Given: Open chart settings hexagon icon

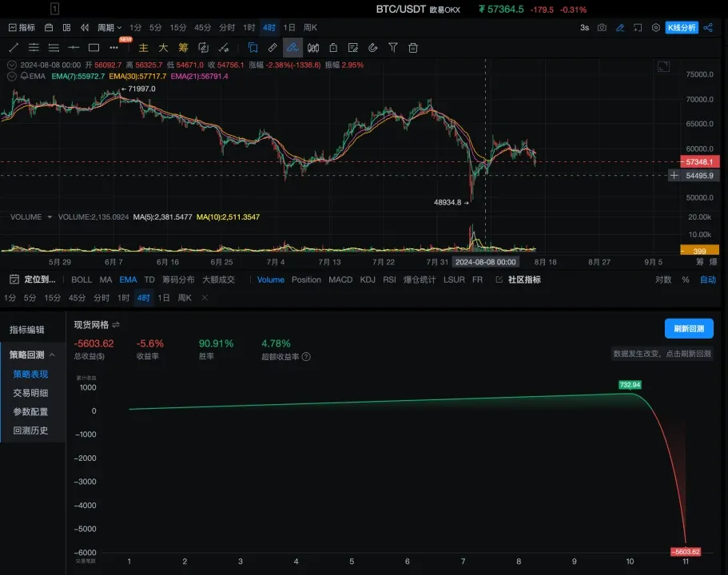Looking at the screenshot, I should pos(656,27).
